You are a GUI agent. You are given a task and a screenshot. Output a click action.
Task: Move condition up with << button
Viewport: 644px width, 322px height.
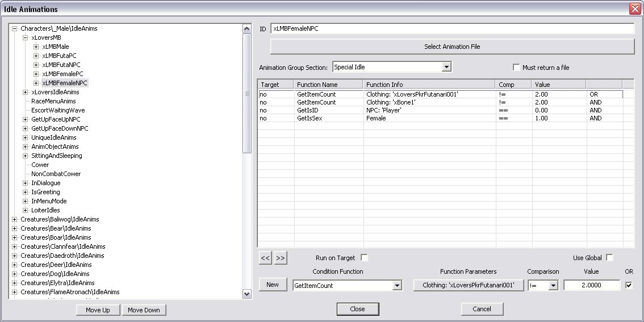tap(265, 258)
